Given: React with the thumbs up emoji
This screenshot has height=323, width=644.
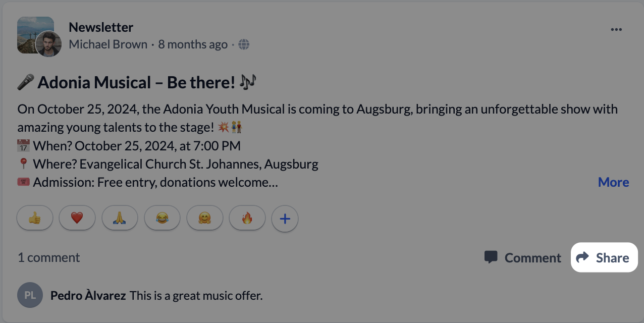Looking at the screenshot, I should [35, 219].
